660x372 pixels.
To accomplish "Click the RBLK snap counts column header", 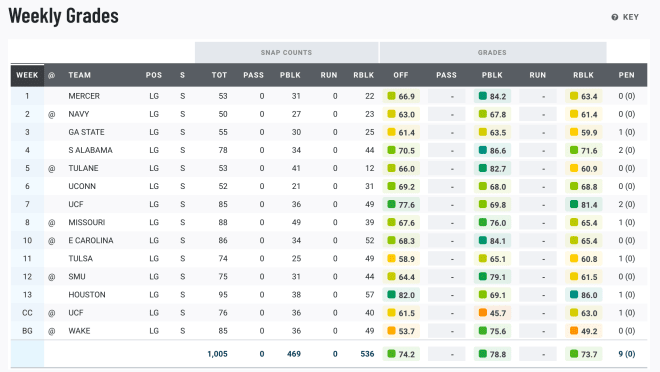I will 364,75.
